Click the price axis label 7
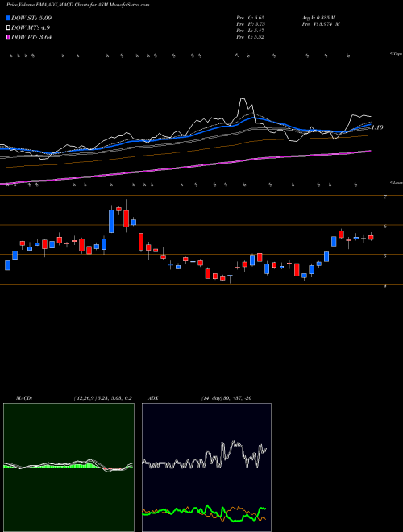 (x=385, y=197)
